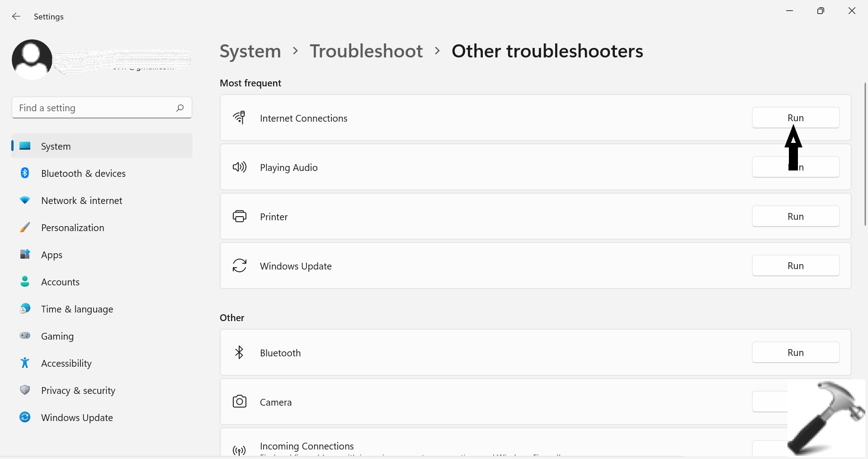Run the Printer troubleshooter
The image size is (868, 459).
point(795,217)
